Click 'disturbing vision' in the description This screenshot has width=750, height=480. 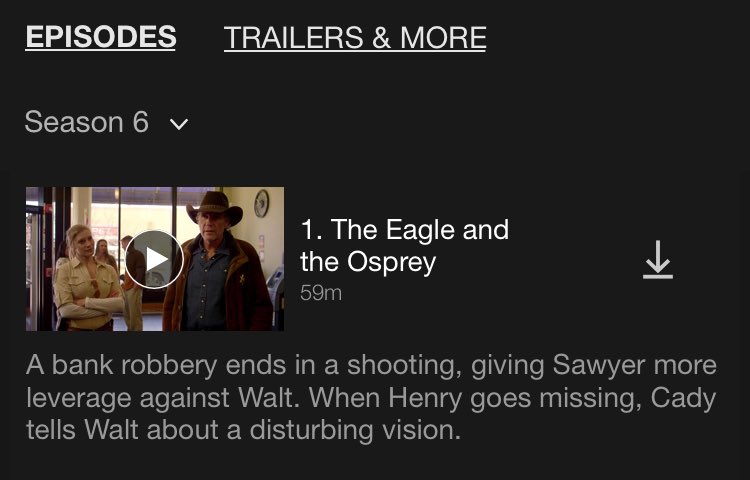355,430
